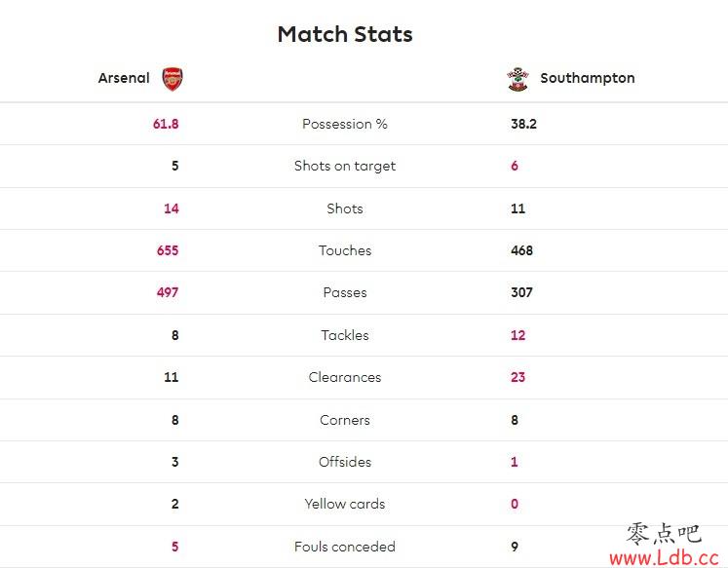Click Southampton's 23 clearances value
The height and width of the screenshot is (568, 728).
(518, 377)
